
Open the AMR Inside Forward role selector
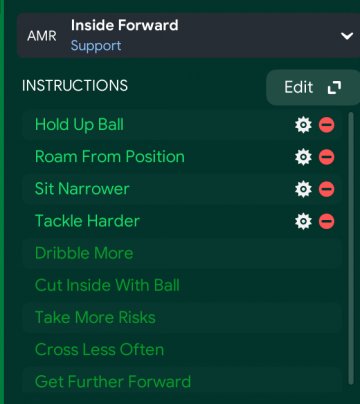coord(188,36)
